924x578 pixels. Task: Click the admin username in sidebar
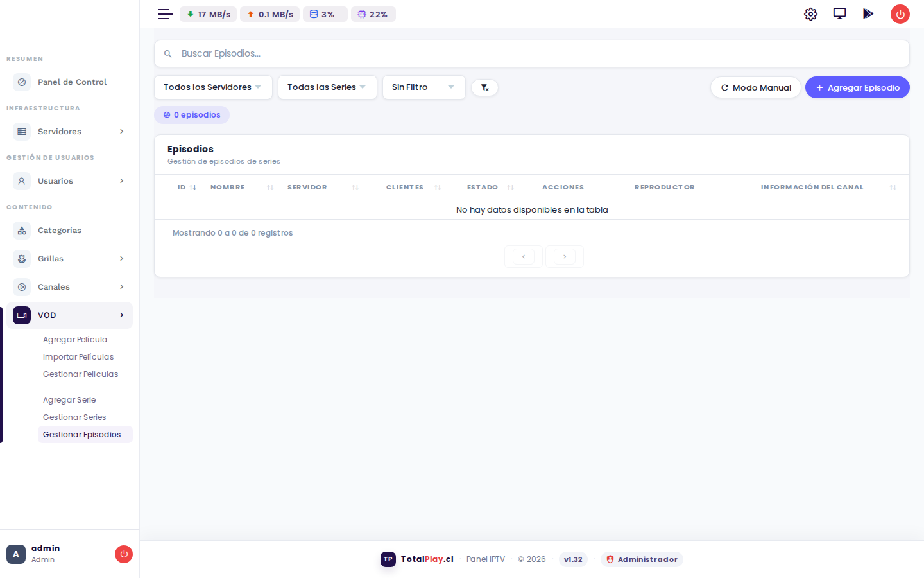[x=46, y=548]
